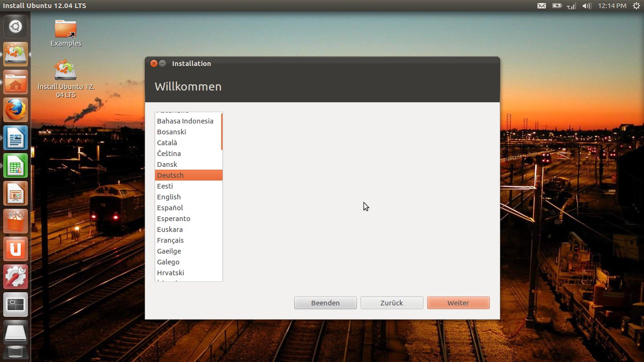Open the messaging mail indicator
Viewport: 644px width, 362px height.
tap(542, 6)
